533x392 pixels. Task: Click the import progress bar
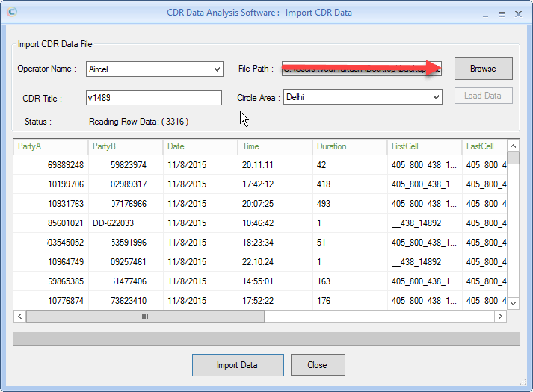[266, 339]
